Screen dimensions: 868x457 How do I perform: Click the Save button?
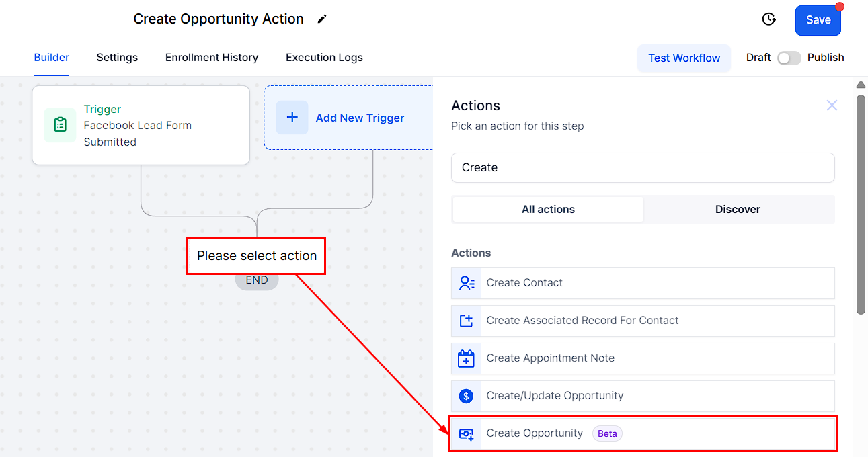coord(818,20)
